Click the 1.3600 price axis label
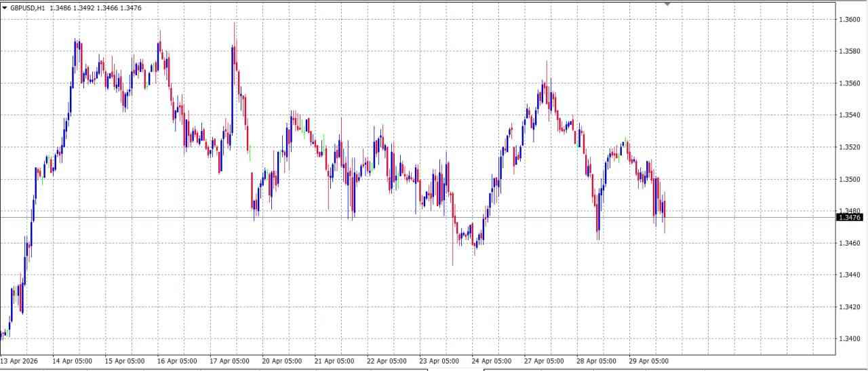 point(850,20)
